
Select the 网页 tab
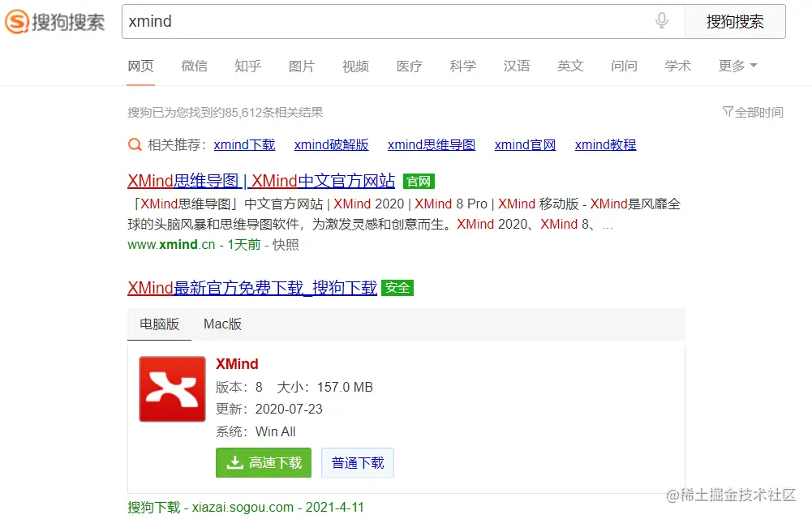(141, 66)
